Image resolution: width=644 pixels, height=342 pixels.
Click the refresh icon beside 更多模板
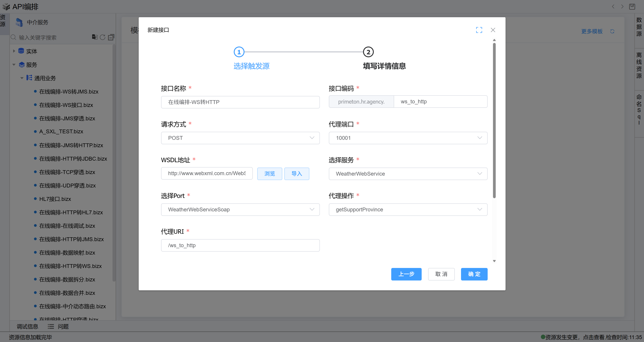612,31
